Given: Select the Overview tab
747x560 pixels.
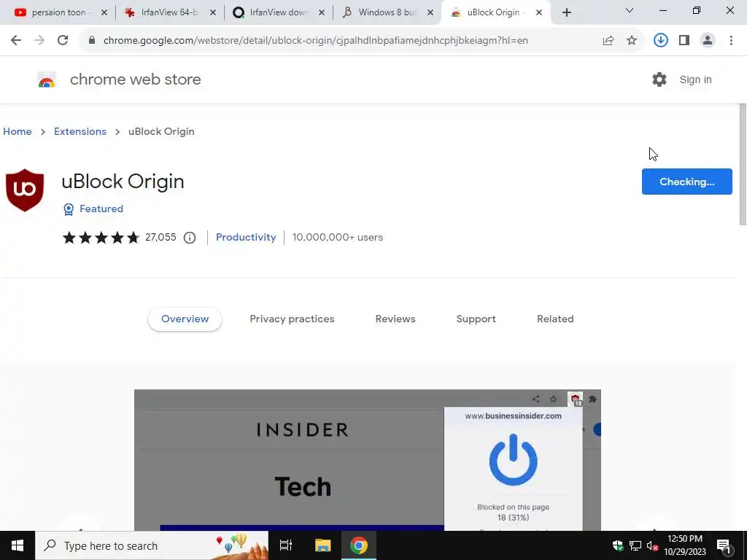Looking at the screenshot, I should (185, 319).
